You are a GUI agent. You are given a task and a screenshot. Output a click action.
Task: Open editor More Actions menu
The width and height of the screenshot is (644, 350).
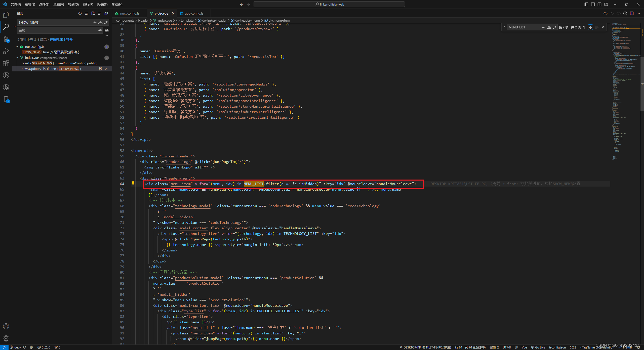tap(638, 13)
